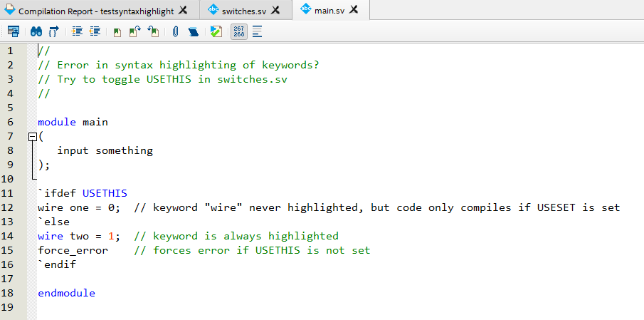Click the `else directive on line 13

click(53, 222)
